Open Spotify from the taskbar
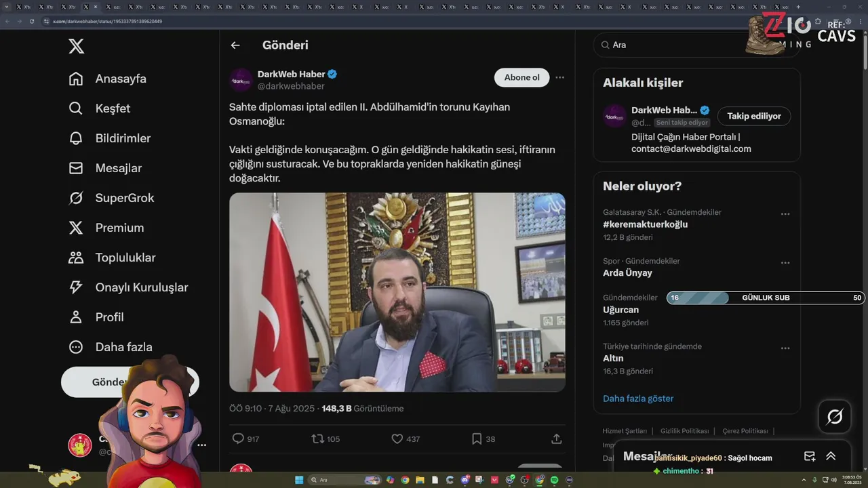The height and width of the screenshot is (488, 868). click(x=554, y=480)
